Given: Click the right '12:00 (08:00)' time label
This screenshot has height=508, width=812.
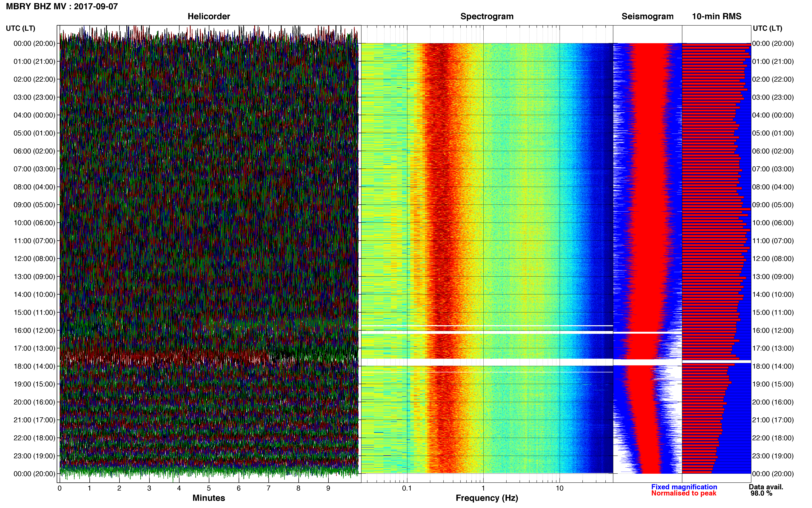Looking at the screenshot, I should point(773,259).
